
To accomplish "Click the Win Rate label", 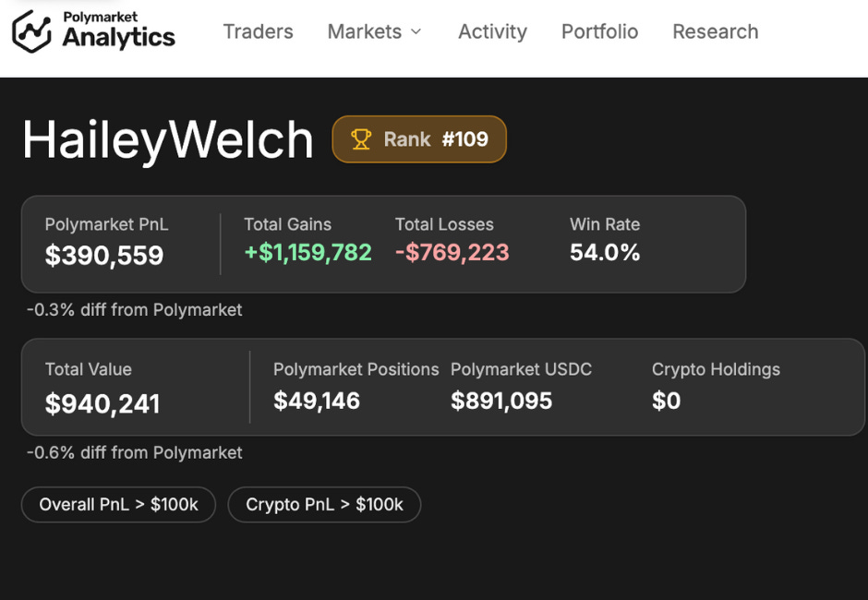I will coord(605,224).
